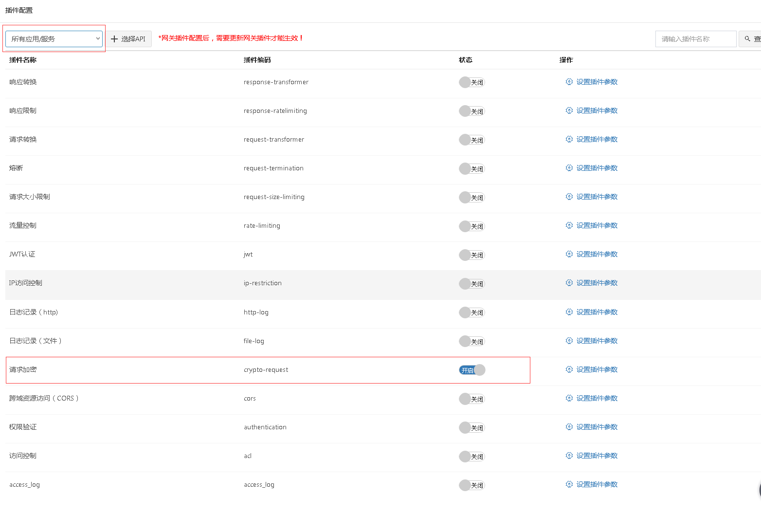Click gear icon for crypto-request plugin

pos(569,369)
